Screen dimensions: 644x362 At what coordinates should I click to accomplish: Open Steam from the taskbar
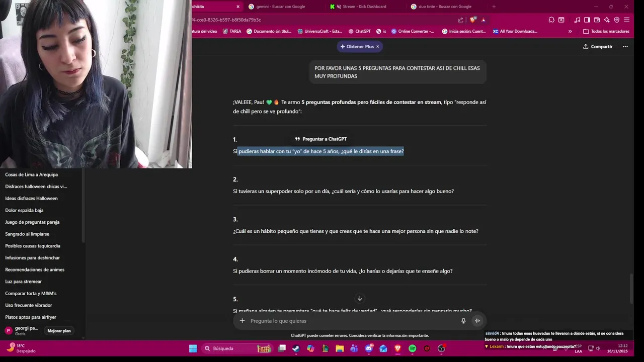(296, 348)
